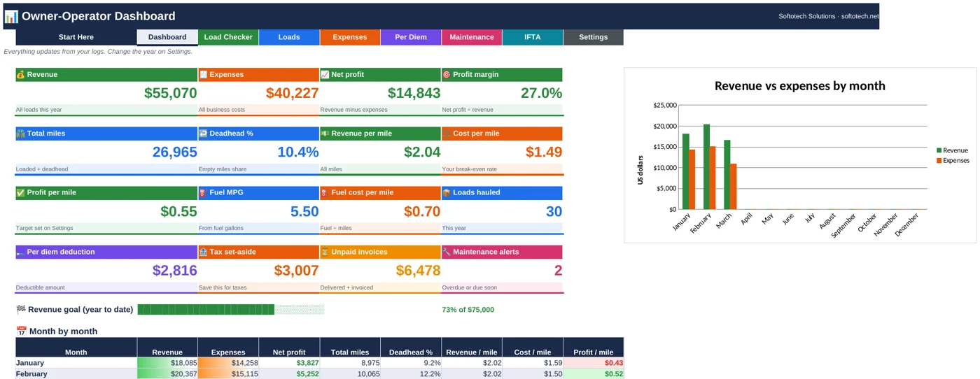Open the IFTA tab
The height and width of the screenshot is (379, 980).
pyautogui.click(x=533, y=37)
